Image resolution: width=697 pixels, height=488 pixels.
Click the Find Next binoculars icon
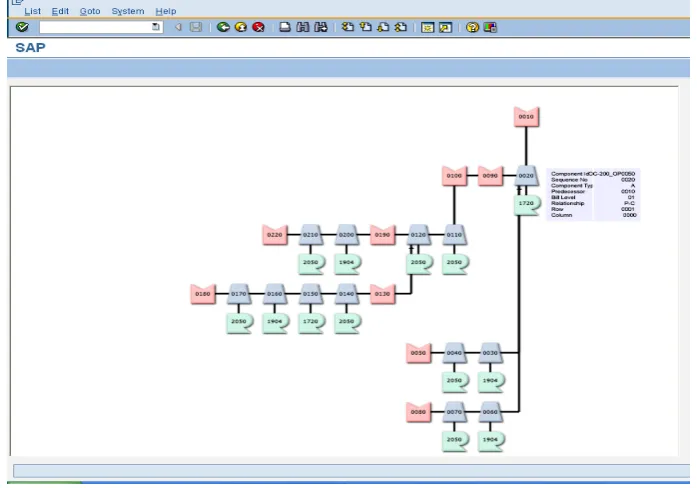click(320, 27)
